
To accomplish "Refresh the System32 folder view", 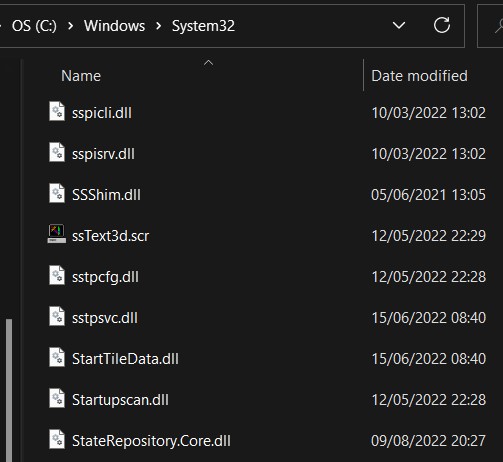I will pyautogui.click(x=442, y=25).
